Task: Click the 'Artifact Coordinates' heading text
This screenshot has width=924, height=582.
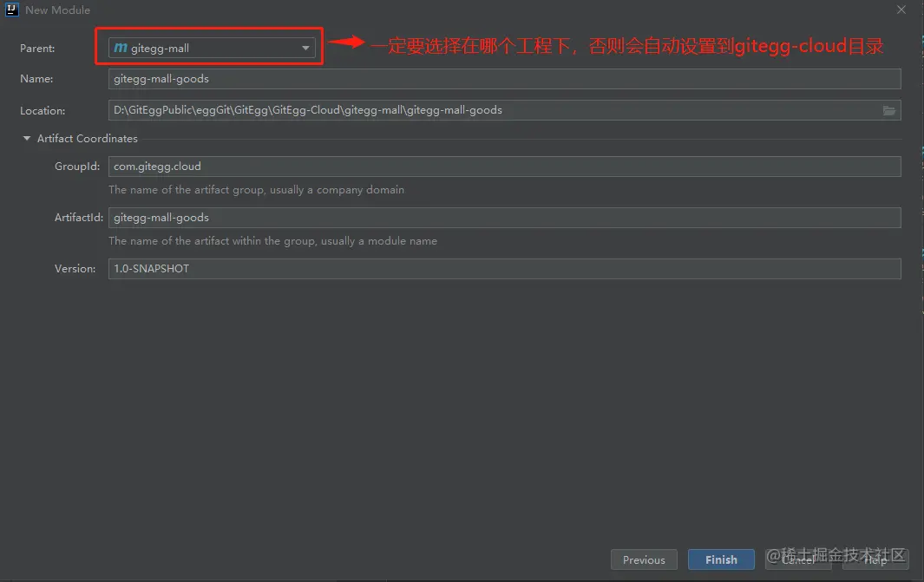Action: 88,139
